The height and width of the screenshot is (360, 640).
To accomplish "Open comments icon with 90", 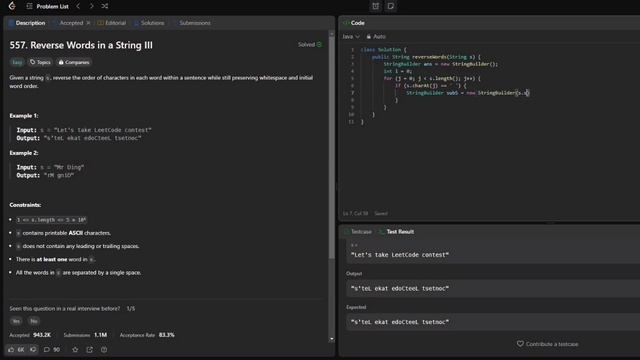I will coord(52,349).
